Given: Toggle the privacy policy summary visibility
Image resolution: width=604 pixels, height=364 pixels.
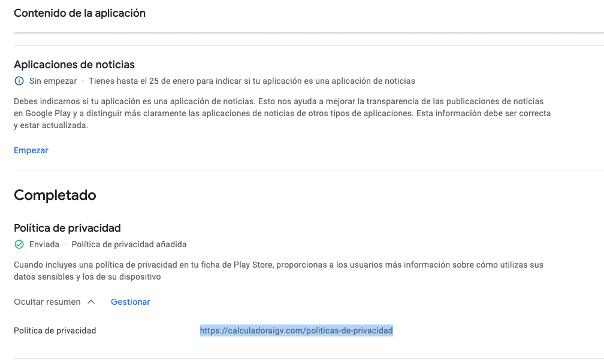Looking at the screenshot, I should coord(54,302).
